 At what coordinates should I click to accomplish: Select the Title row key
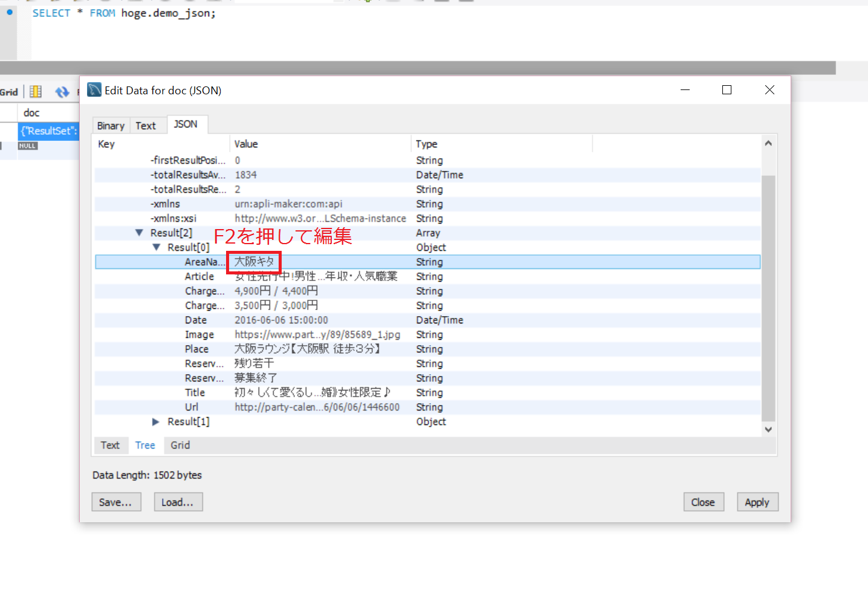(x=195, y=392)
